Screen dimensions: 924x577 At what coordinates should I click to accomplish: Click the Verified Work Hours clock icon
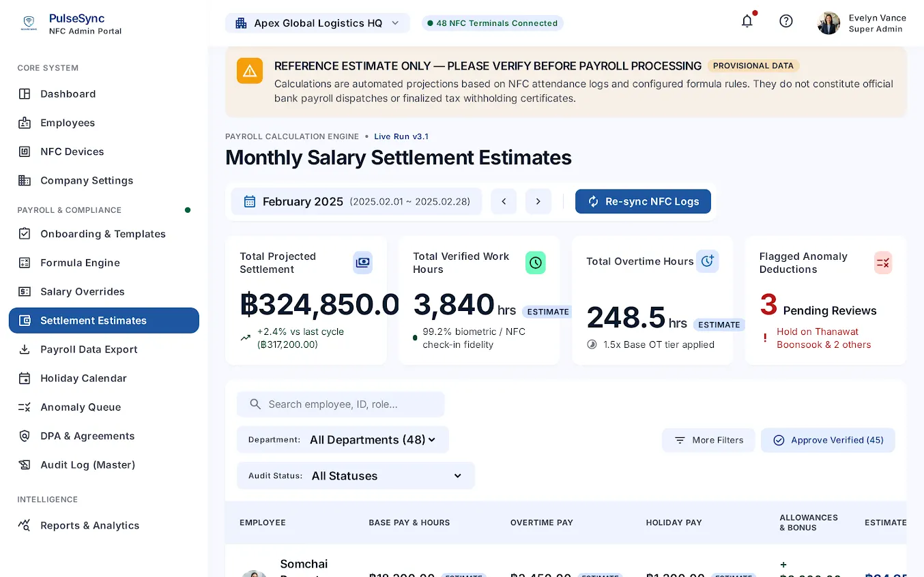[x=536, y=263]
